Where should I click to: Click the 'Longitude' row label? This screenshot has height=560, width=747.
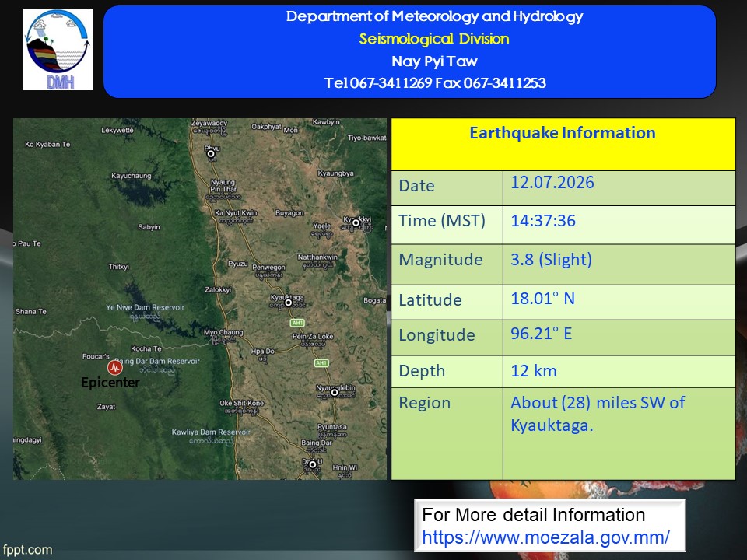point(437,335)
